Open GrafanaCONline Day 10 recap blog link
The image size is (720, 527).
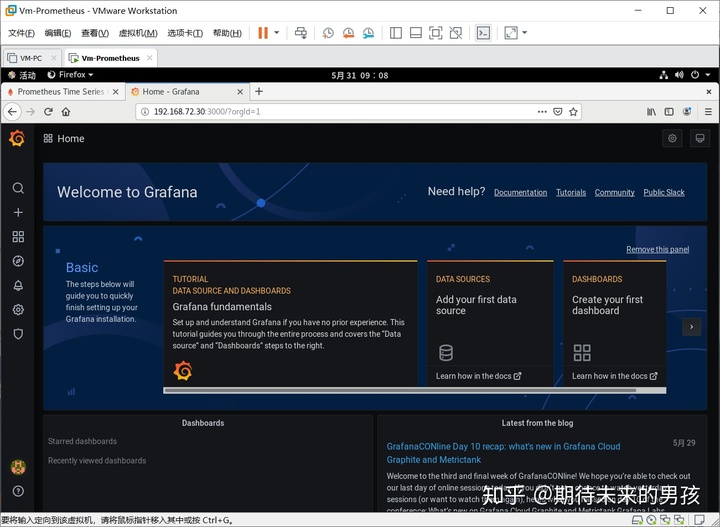coord(503,453)
